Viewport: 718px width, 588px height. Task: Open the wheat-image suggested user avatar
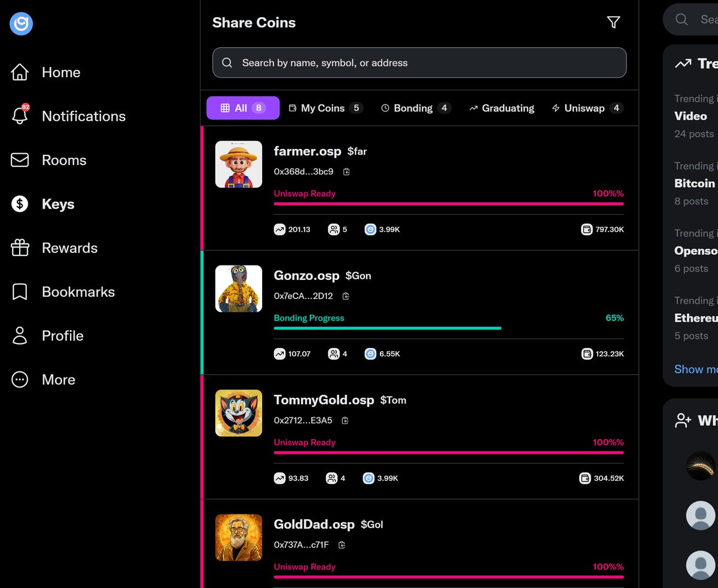pyautogui.click(x=701, y=465)
